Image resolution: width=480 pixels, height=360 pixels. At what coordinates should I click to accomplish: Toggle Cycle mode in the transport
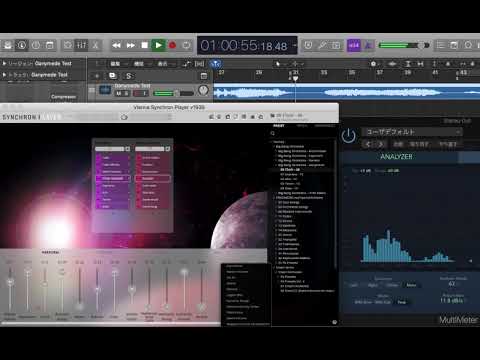click(x=186, y=45)
